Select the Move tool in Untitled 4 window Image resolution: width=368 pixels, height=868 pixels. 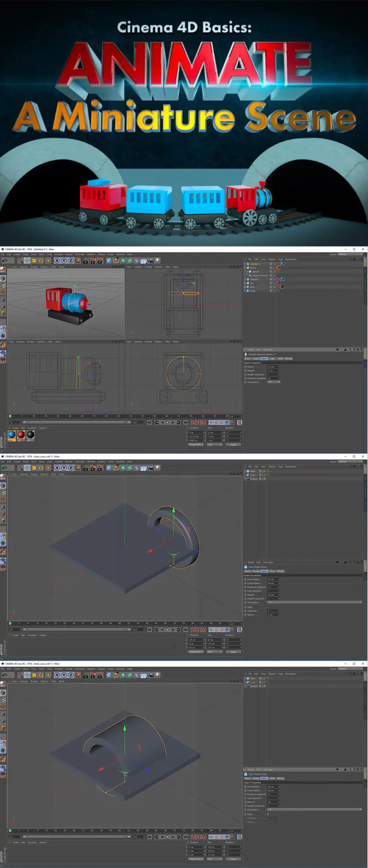point(27,260)
